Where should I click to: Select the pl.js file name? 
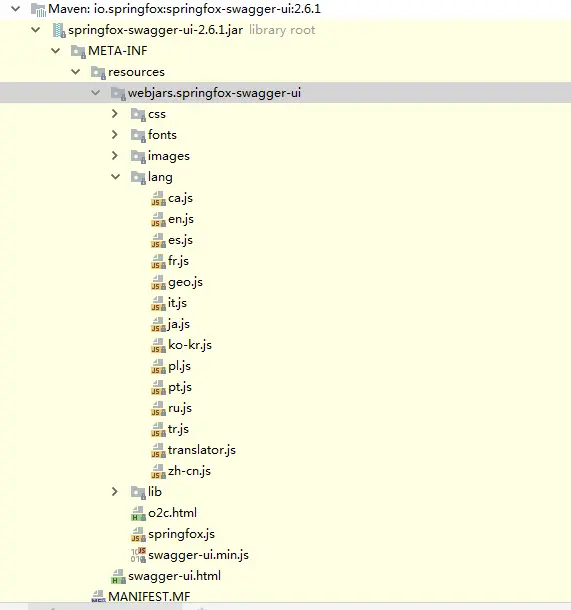(179, 366)
